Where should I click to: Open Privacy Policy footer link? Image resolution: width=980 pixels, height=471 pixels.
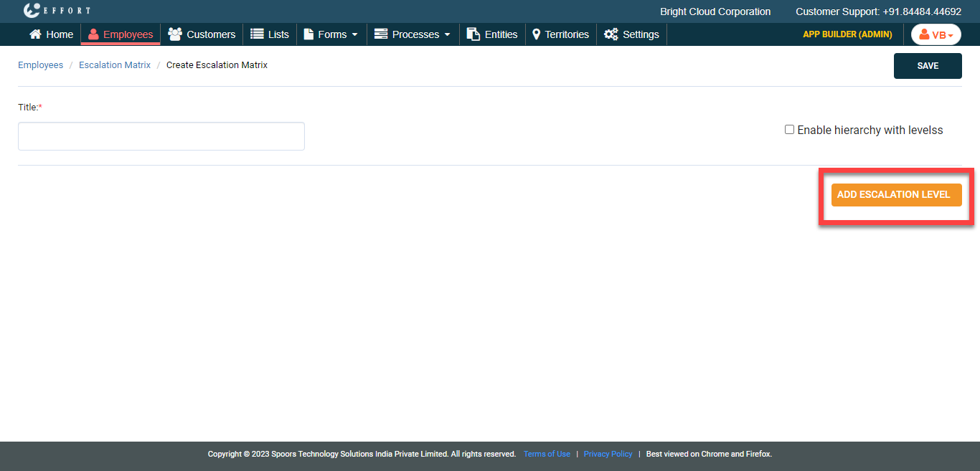click(608, 454)
